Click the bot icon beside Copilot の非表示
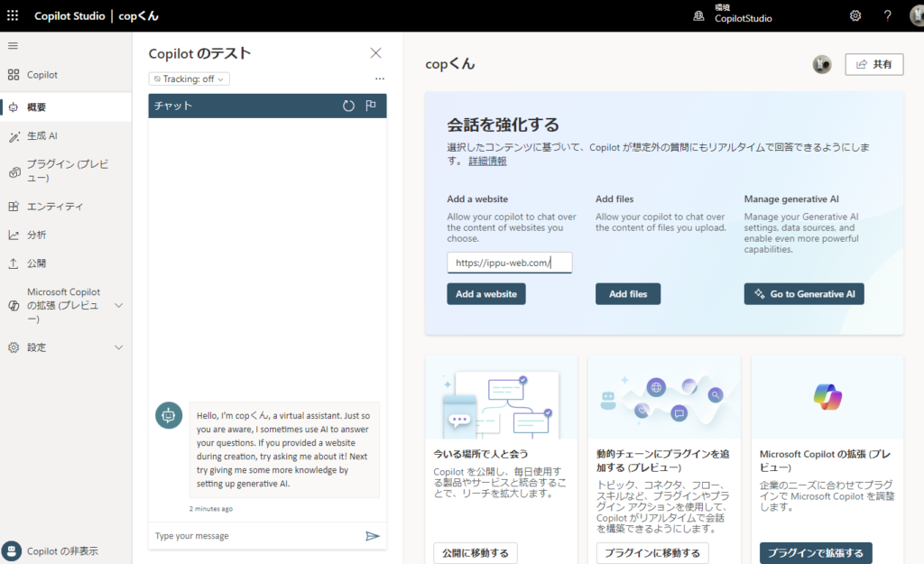The image size is (924, 564). (x=11, y=551)
